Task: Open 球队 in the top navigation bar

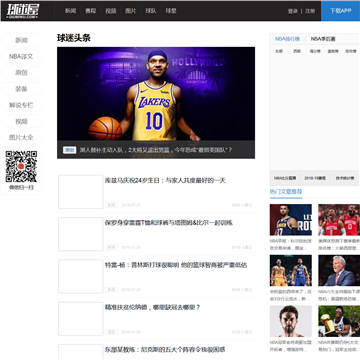Action: pyautogui.click(x=151, y=11)
